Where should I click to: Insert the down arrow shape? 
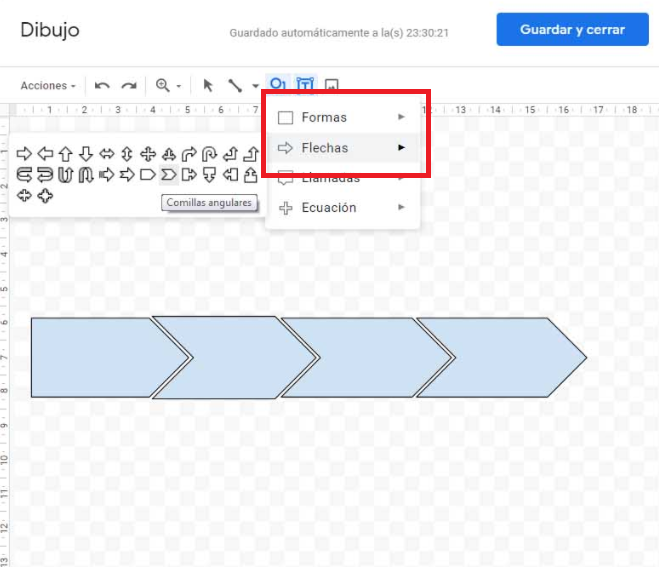[86, 154]
